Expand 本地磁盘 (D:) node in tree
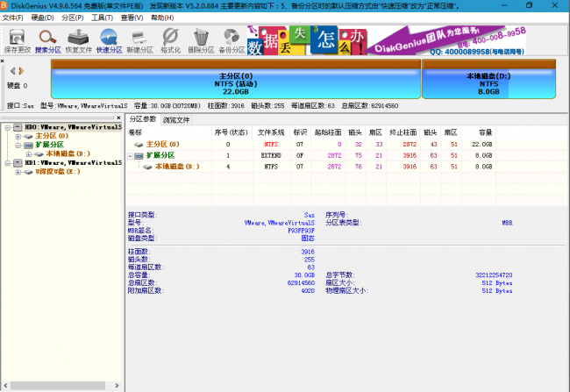This screenshot has width=570, height=392. point(29,154)
